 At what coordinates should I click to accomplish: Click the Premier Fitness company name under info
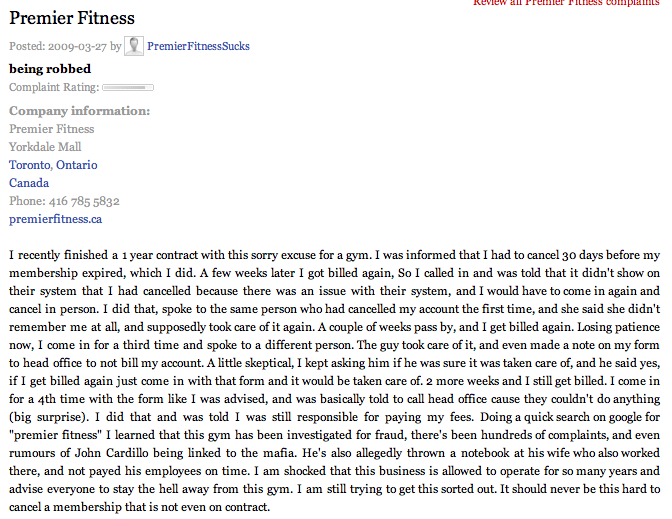51,129
